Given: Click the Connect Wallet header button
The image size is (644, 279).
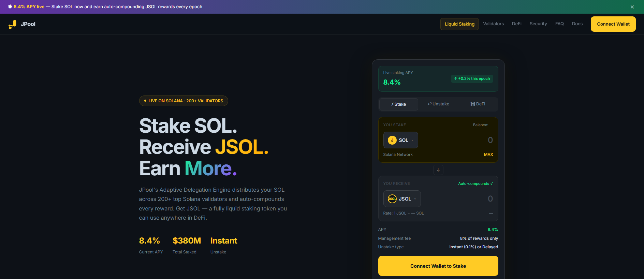Looking at the screenshot, I should [613, 24].
